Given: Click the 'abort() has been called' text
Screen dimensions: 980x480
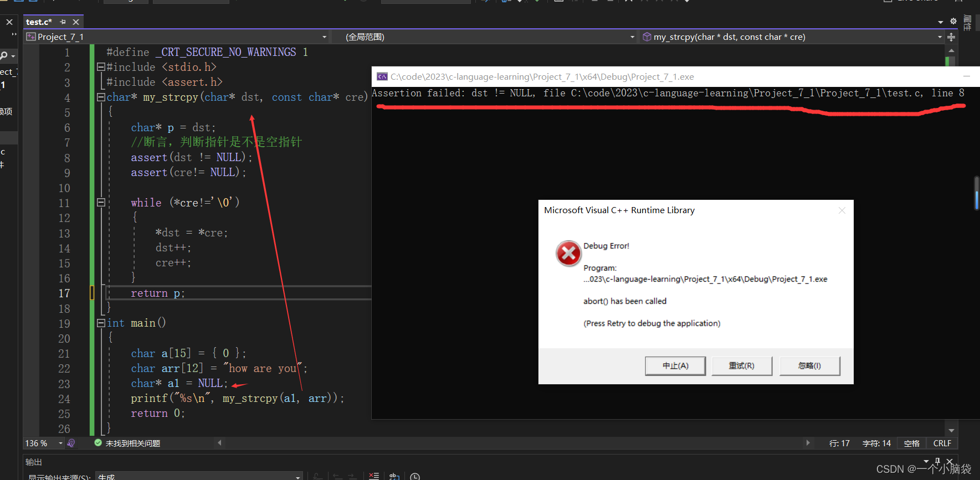Looking at the screenshot, I should 625,301.
